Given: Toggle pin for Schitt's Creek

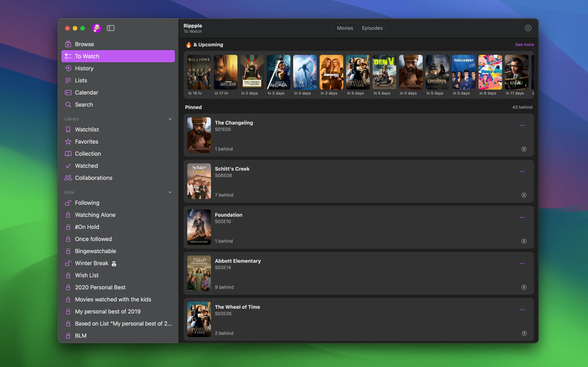Looking at the screenshot, I should (524, 195).
